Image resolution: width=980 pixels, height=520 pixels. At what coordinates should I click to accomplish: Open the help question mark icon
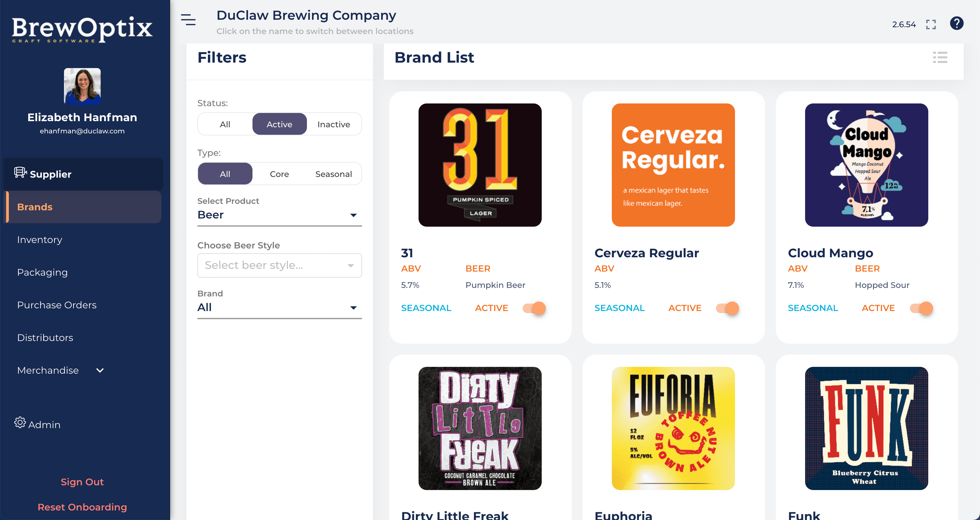(x=957, y=23)
